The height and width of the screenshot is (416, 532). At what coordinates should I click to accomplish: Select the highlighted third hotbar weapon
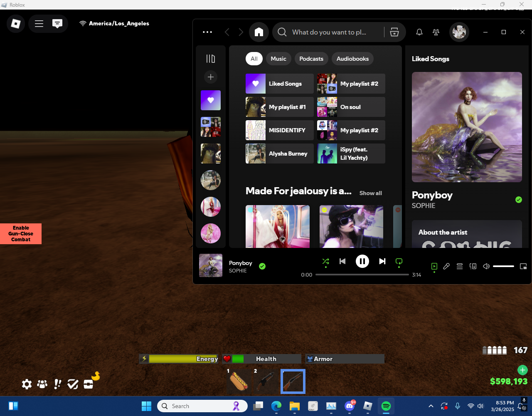pyautogui.click(x=293, y=381)
